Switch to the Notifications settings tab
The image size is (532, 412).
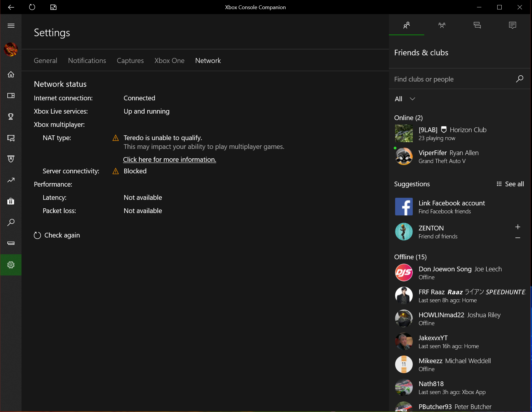87,61
